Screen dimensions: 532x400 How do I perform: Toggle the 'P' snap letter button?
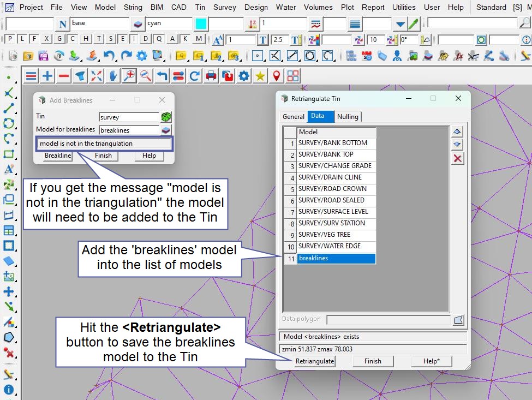[x=9, y=39]
